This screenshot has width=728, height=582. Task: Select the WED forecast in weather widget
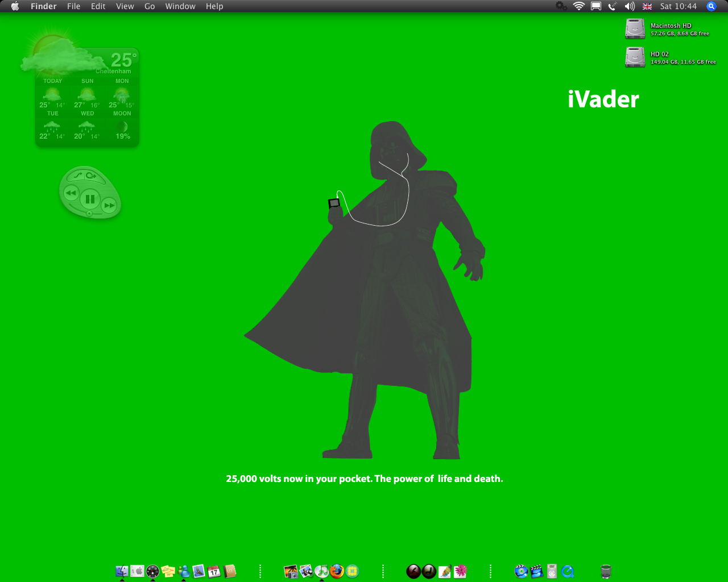click(87, 125)
